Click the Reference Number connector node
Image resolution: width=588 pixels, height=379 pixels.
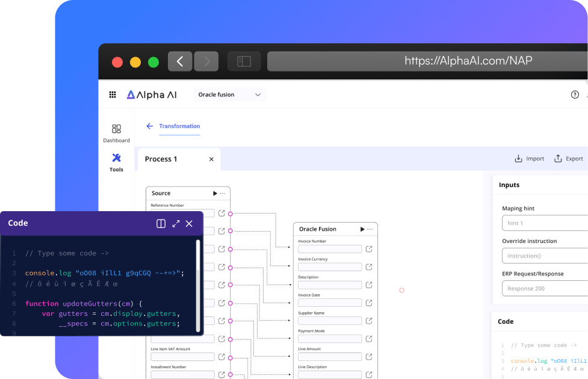tap(231, 214)
